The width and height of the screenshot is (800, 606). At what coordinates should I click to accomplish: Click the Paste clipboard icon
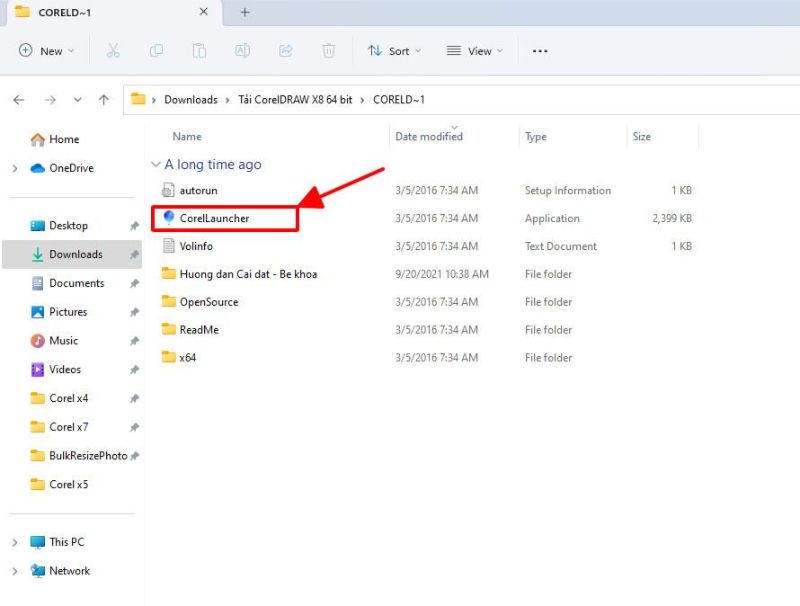pyautogui.click(x=199, y=51)
